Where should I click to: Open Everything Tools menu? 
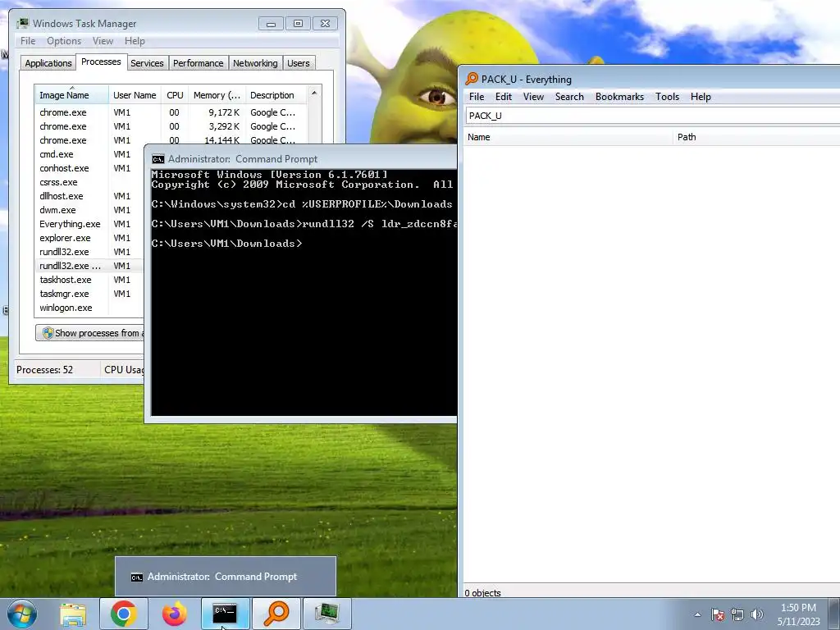tap(667, 97)
